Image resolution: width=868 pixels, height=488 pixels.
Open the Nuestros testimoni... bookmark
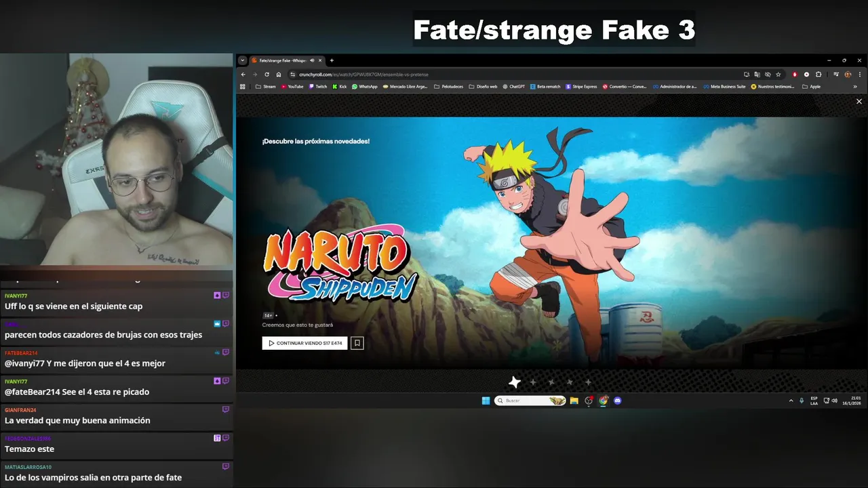[772, 87]
